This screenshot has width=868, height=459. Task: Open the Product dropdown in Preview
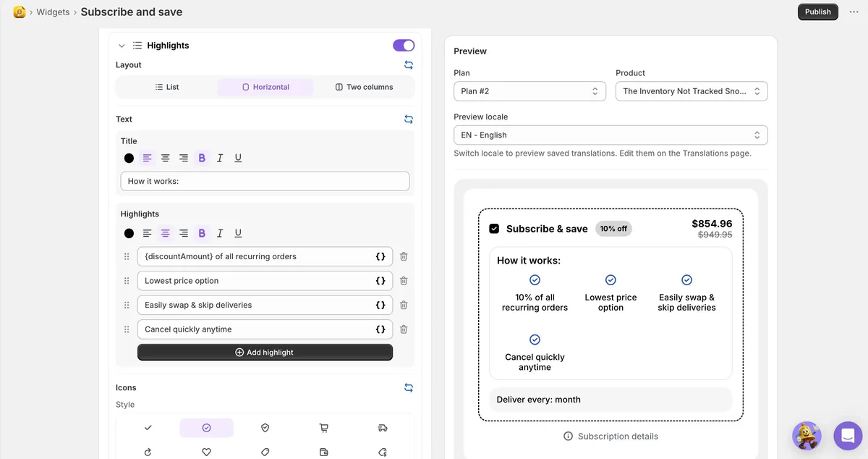point(692,91)
